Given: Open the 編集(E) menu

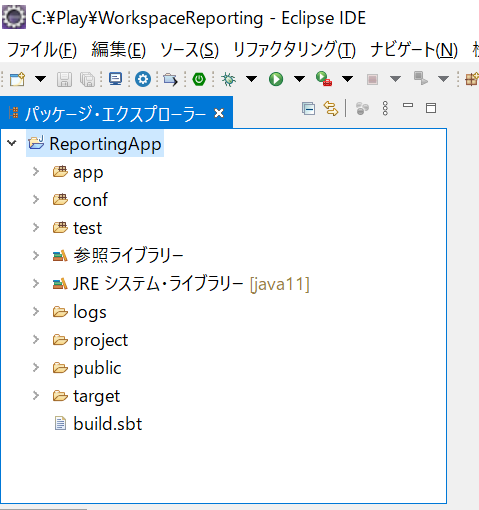Looking at the screenshot, I should click(x=119, y=50).
